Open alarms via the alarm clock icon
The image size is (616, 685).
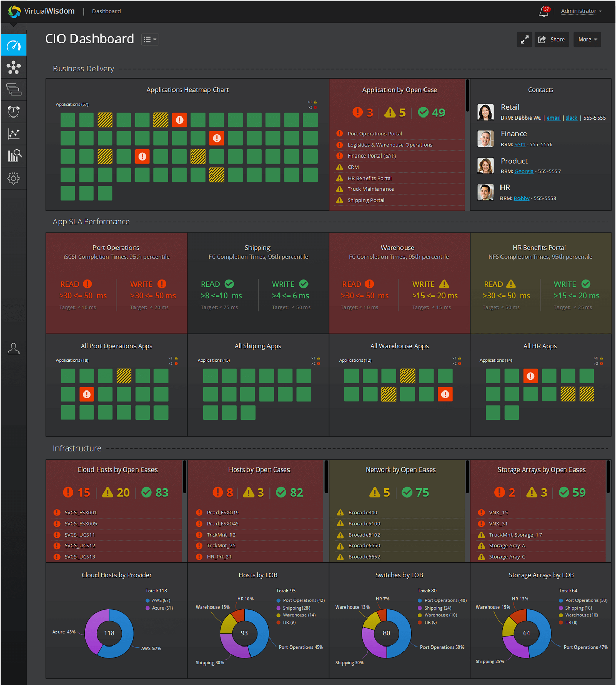[13, 111]
